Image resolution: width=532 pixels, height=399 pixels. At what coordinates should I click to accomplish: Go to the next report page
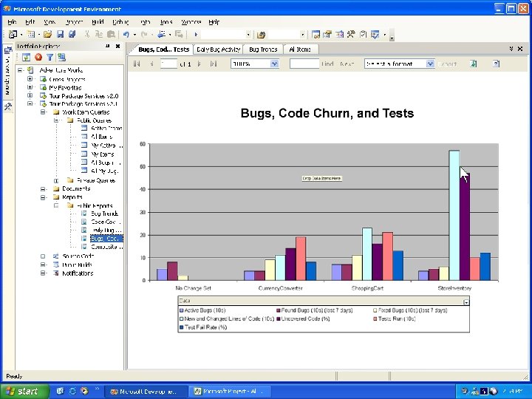(x=199, y=64)
